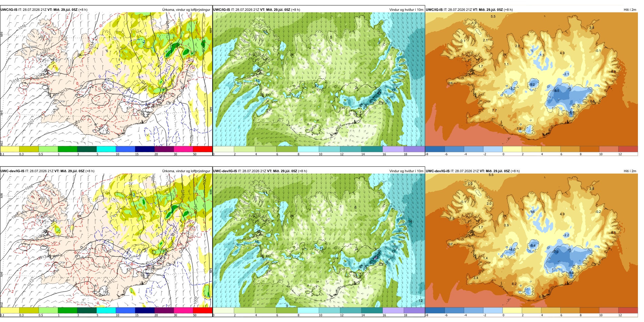
Task: Pick the pale yellow 0.1 swatch in UWC precipitation legend
Action: coord(9,149)
